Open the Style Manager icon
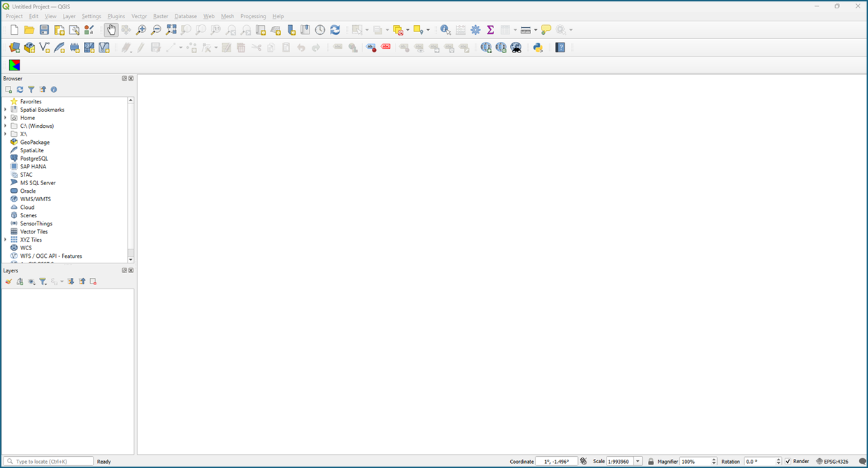The image size is (868, 468). pos(89,30)
